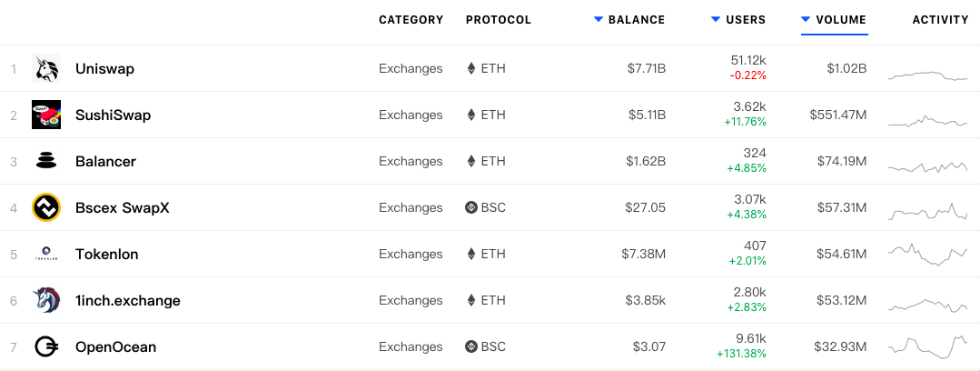The image size is (980, 371).
Task: Select the PROTOCOL column header
Action: point(498,20)
